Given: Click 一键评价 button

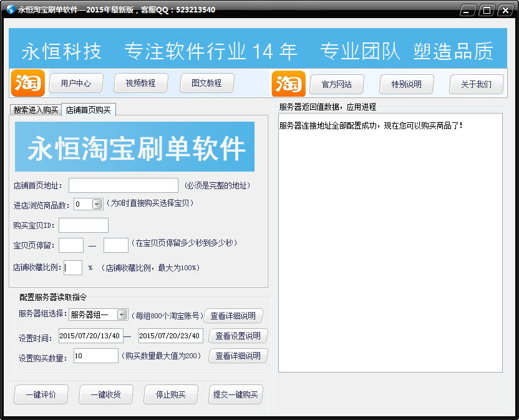Looking at the screenshot, I should point(41,394).
